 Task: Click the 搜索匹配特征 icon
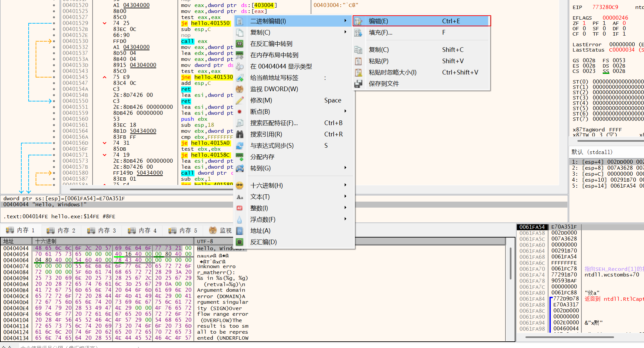click(240, 123)
